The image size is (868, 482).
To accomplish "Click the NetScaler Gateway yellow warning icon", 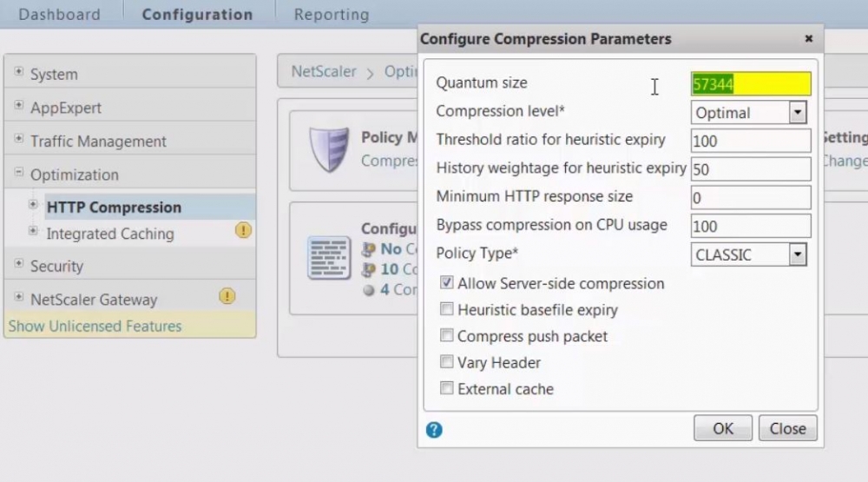I will click(227, 296).
